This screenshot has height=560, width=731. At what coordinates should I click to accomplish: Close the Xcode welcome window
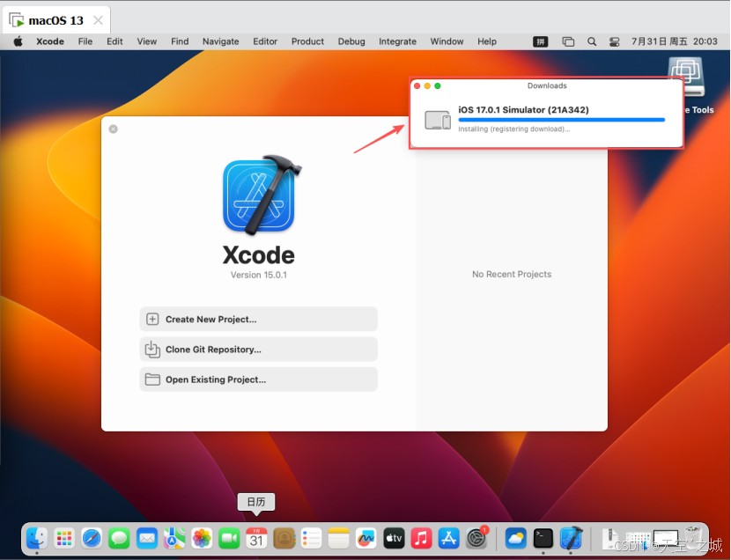click(114, 129)
